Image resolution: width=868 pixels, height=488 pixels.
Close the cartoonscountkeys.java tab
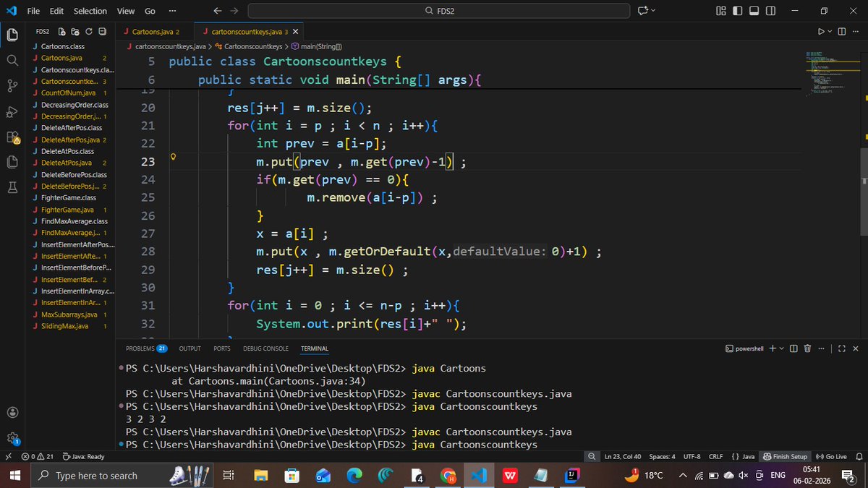296,32
